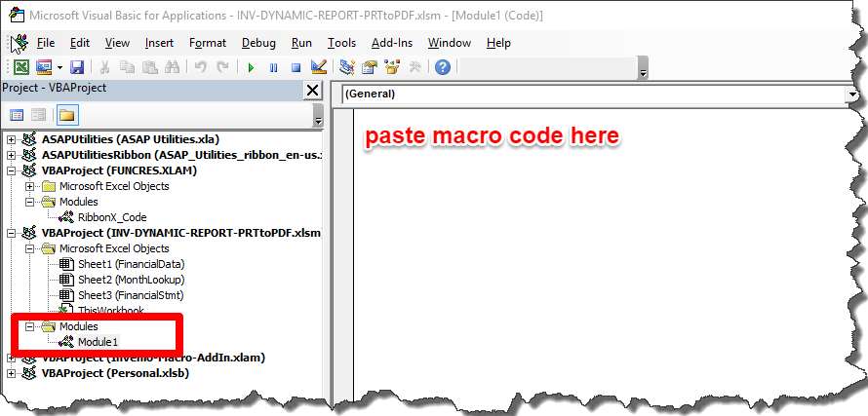Click the View Code icon in Project pane
This screenshot has width=868, height=416.
coord(18,115)
